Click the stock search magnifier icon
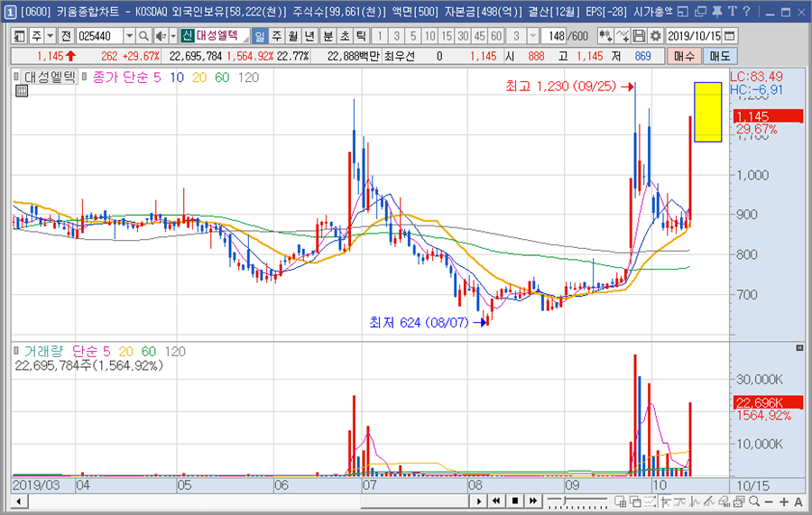Viewport: 812px width, 515px height. click(144, 36)
